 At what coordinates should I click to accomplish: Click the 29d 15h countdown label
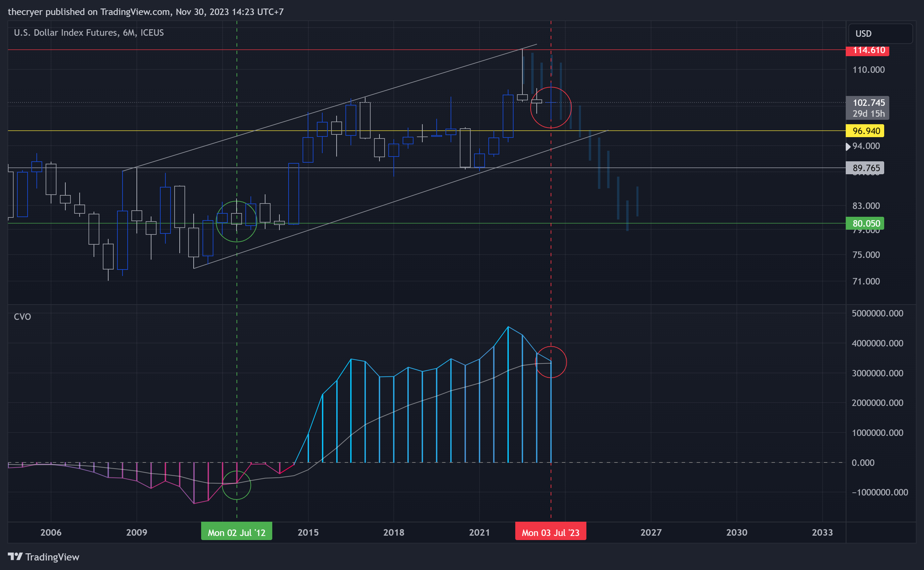[x=869, y=113]
